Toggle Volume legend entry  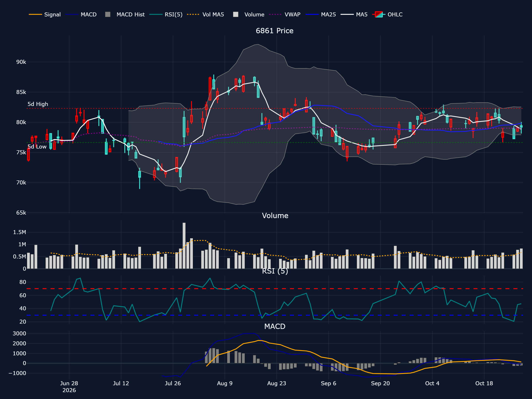[249, 14]
